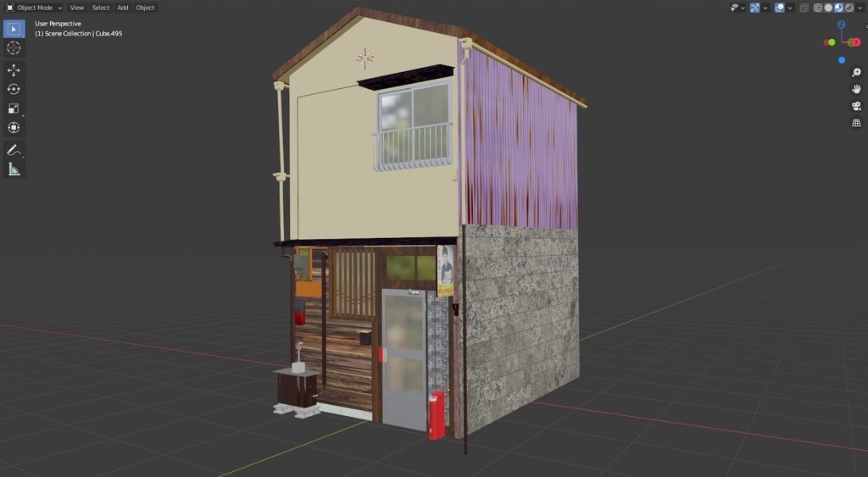Click the red fire extinguisher object
The width and height of the screenshot is (868, 477).
437,416
